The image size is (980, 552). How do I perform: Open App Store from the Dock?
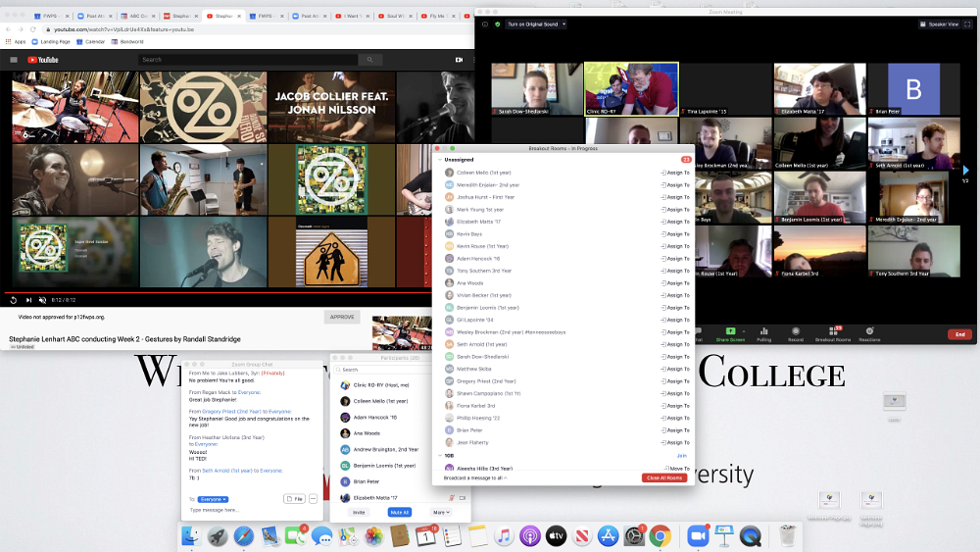pyautogui.click(x=609, y=535)
